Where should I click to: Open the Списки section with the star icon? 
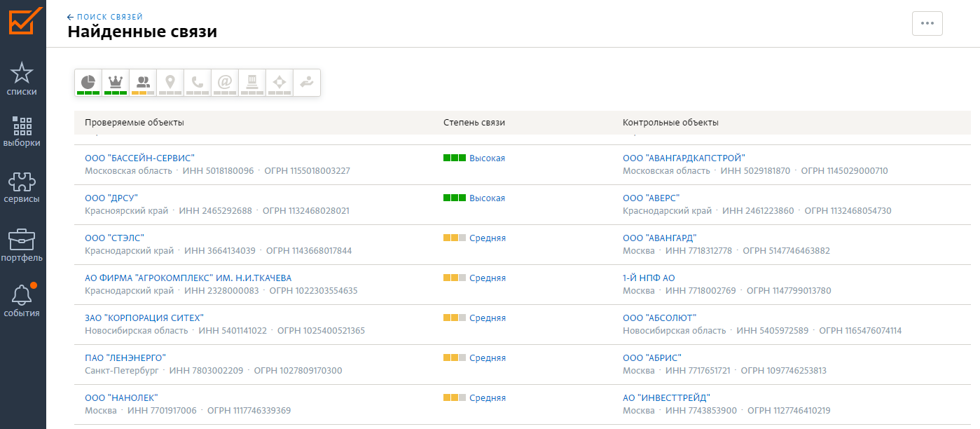click(22, 79)
